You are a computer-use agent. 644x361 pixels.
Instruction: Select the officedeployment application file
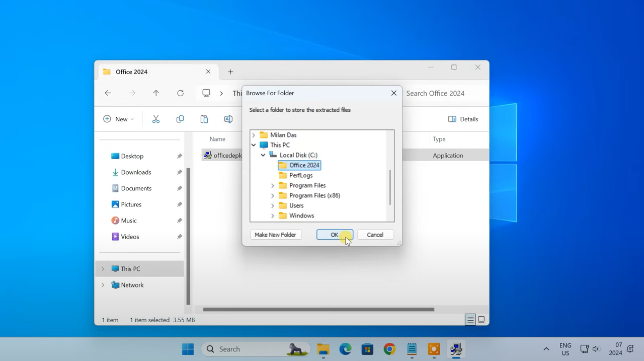(222, 156)
